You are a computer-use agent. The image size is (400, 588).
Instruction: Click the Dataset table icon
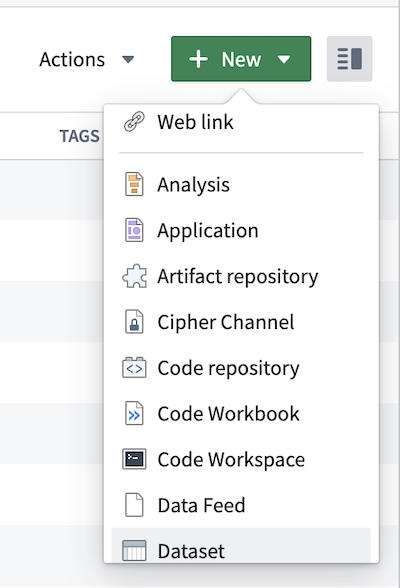point(134,550)
